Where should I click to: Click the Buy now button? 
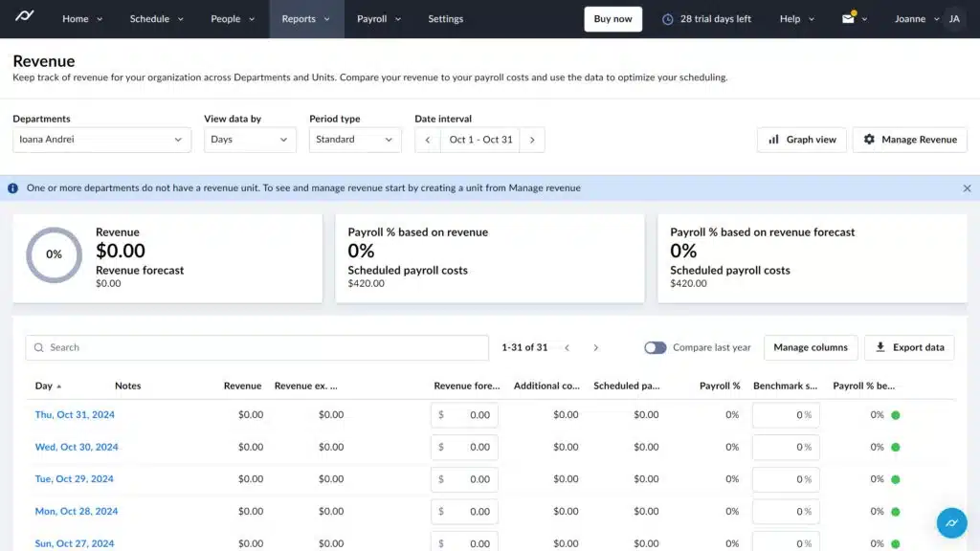[612, 19]
